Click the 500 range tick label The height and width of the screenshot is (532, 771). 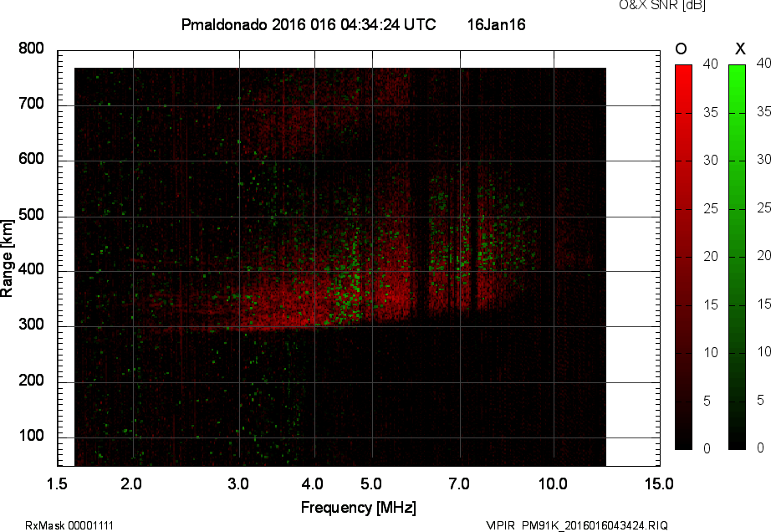pos(31,215)
